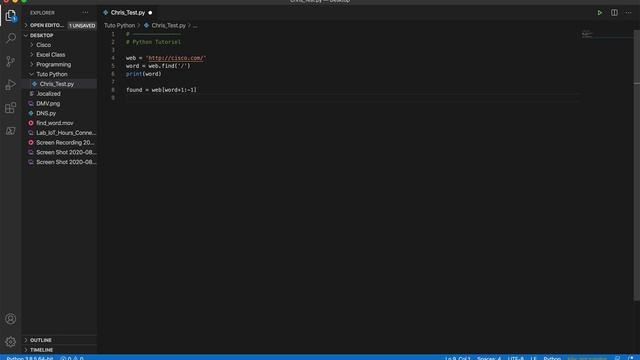Screen dimensions: 640x360
Task: Open the Source Control view
Action: (x=11, y=61)
